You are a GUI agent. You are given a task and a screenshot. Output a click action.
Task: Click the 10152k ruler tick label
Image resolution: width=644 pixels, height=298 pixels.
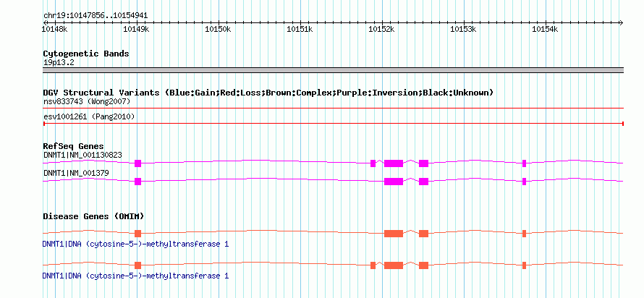pos(381,29)
